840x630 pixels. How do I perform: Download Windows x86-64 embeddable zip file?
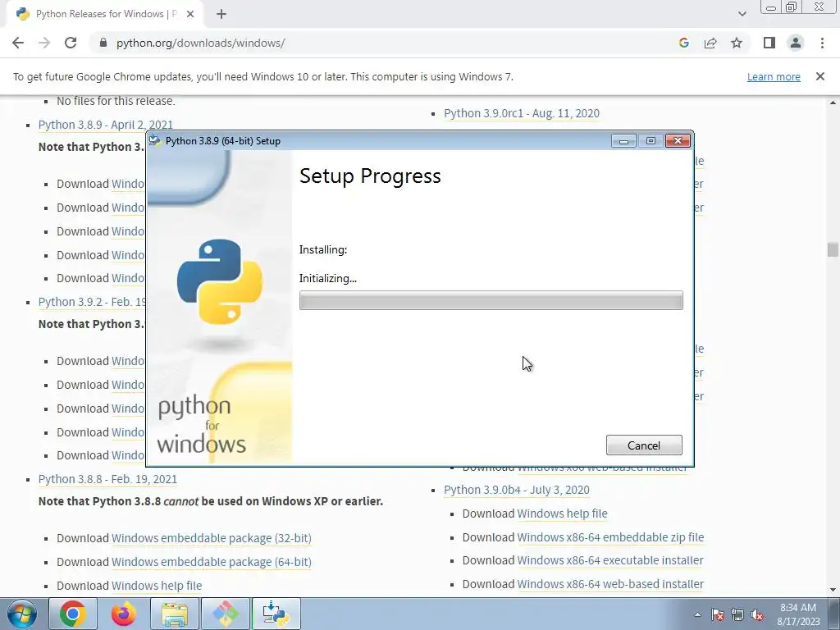click(610, 537)
